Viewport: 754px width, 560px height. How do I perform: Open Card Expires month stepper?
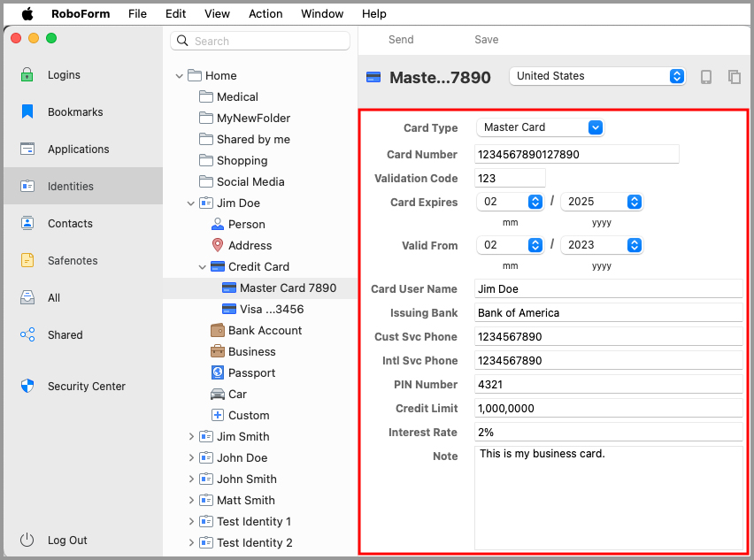click(x=511, y=202)
